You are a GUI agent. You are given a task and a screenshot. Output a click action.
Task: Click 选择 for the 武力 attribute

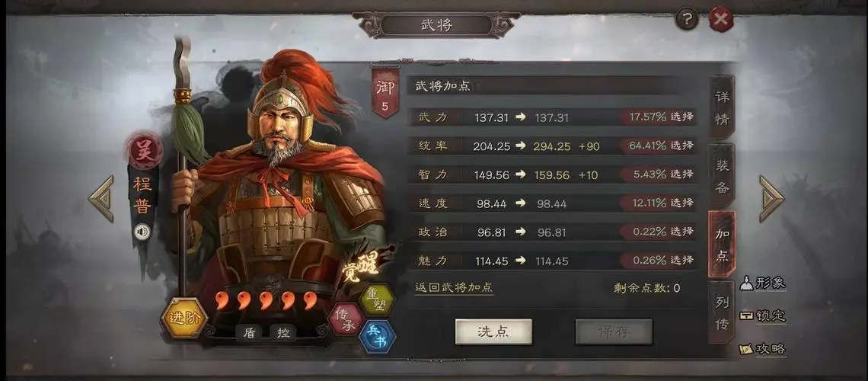pos(682,117)
